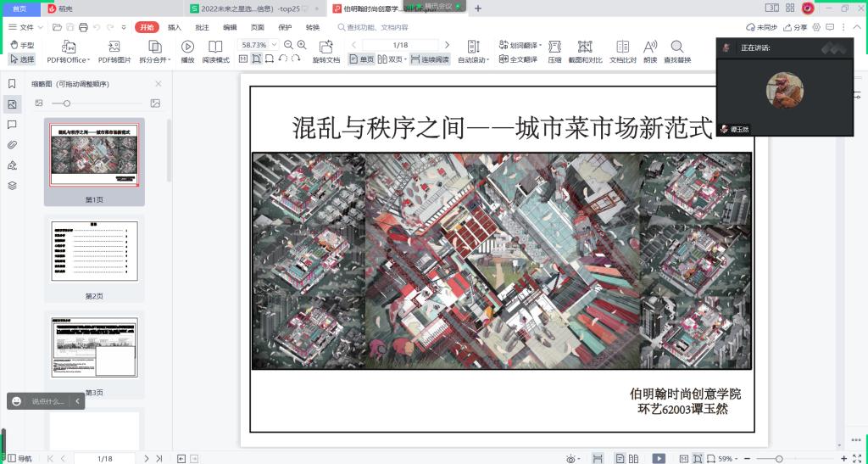Enter 阅读模式 reading mode
This screenshot has height=464, width=868.
pos(216,47)
